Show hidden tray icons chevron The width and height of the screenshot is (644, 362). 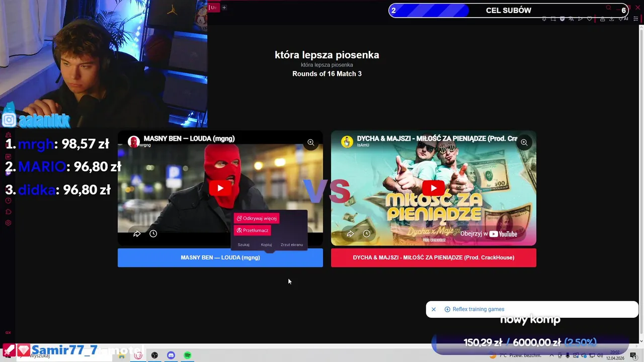click(x=551, y=355)
